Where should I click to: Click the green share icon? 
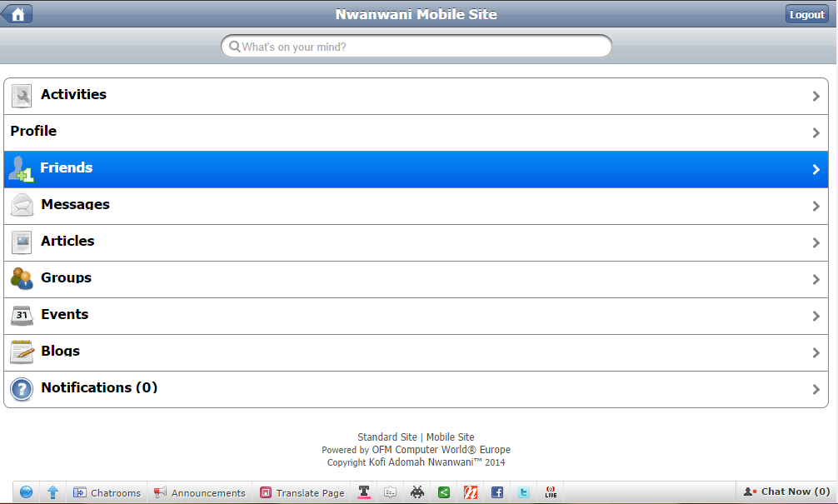[x=444, y=492]
